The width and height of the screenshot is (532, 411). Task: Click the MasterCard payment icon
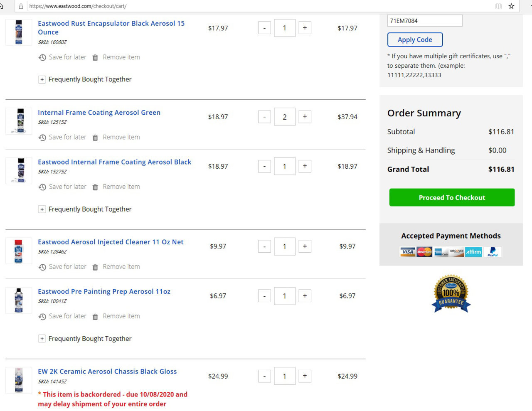pyautogui.click(x=424, y=252)
